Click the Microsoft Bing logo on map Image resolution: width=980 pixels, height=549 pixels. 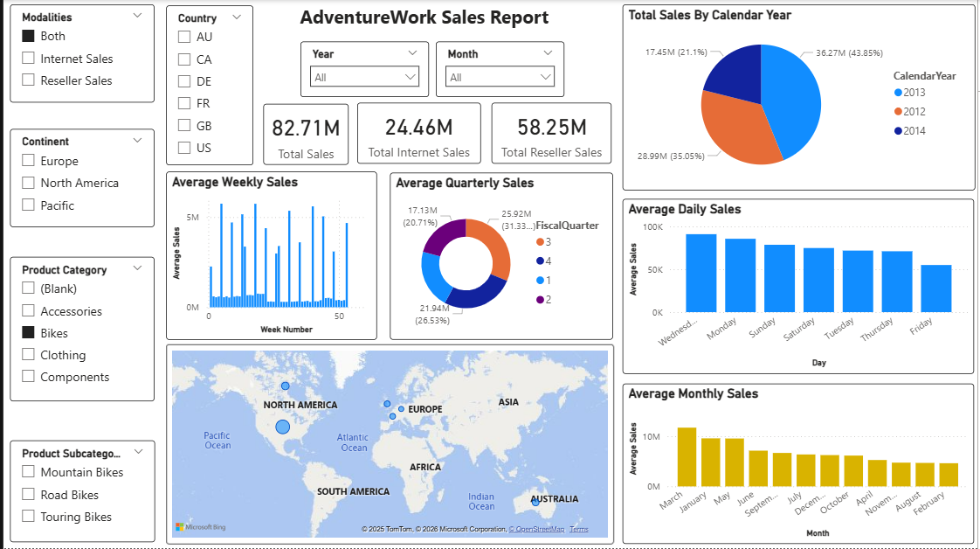click(201, 527)
